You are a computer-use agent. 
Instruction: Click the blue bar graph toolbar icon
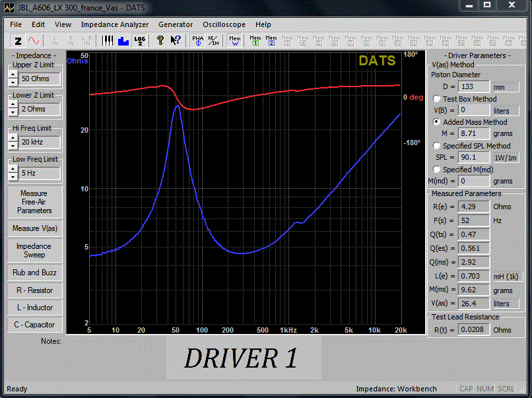[123, 41]
